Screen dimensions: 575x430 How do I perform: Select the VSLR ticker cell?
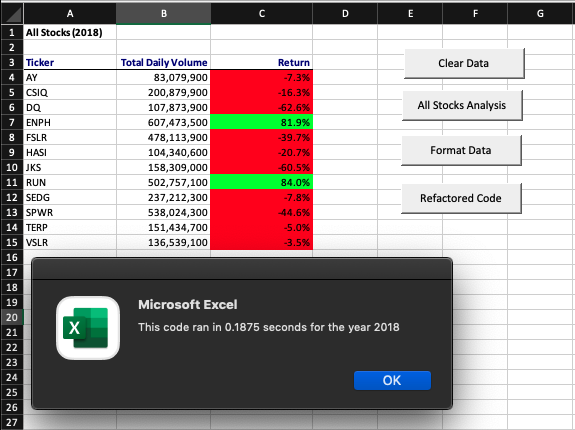point(70,242)
